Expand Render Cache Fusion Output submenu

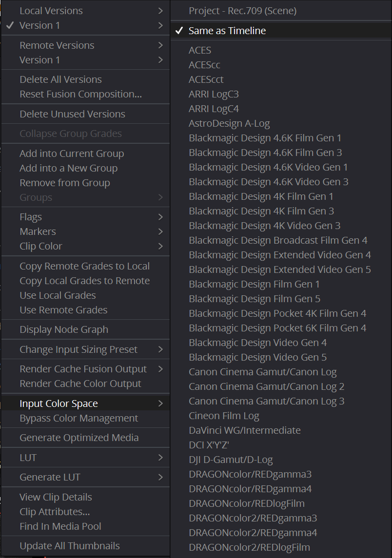click(x=85, y=369)
